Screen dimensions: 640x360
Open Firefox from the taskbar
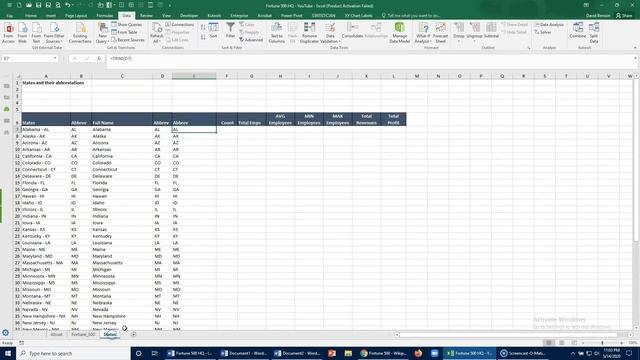point(418,353)
